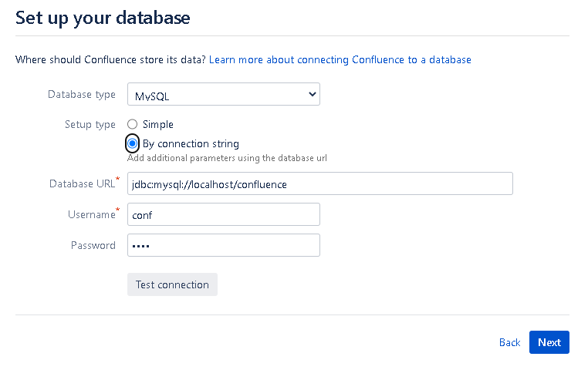588x370 pixels.
Task: Select the Simple setup type radio
Action: (x=133, y=124)
